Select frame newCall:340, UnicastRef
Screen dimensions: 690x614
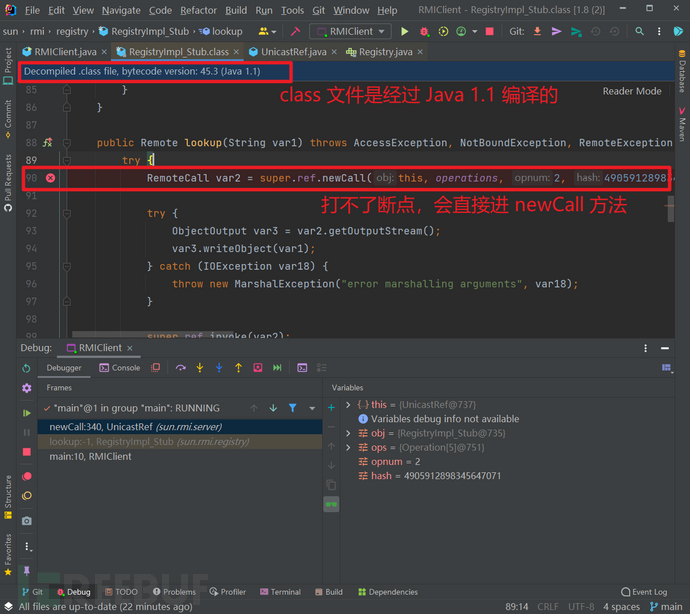point(180,426)
